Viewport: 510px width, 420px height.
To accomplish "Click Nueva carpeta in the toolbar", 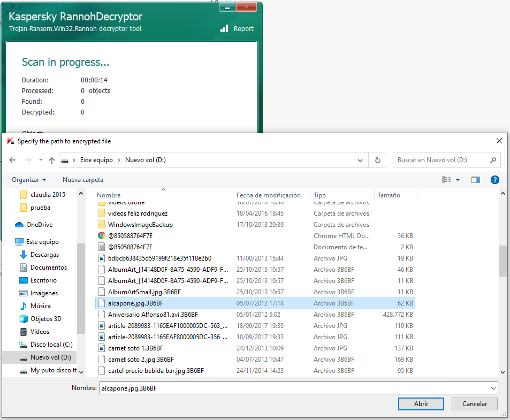I will 83,180.
